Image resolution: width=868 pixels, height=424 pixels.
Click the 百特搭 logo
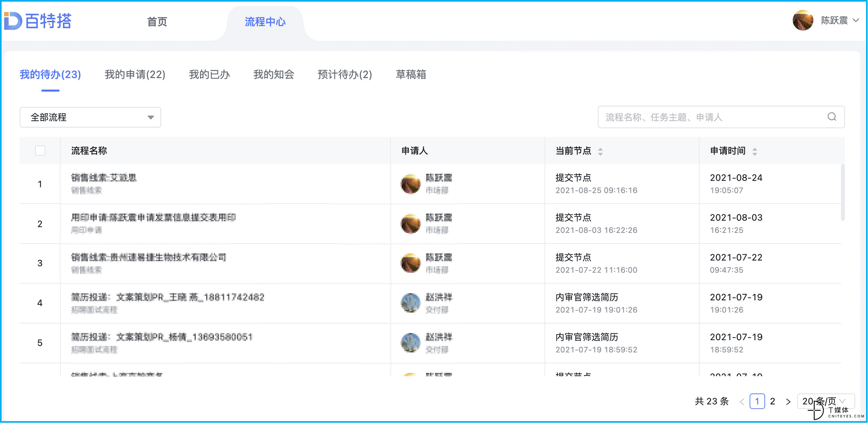pyautogui.click(x=38, y=21)
